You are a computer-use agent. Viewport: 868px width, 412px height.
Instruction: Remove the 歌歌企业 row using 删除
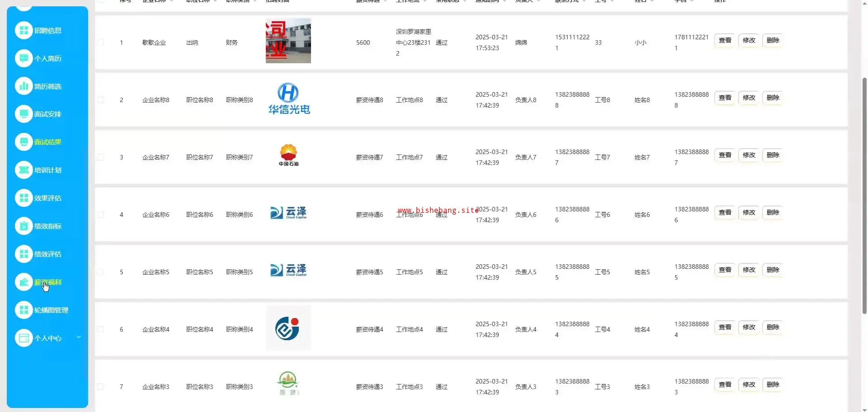(x=773, y=40)
